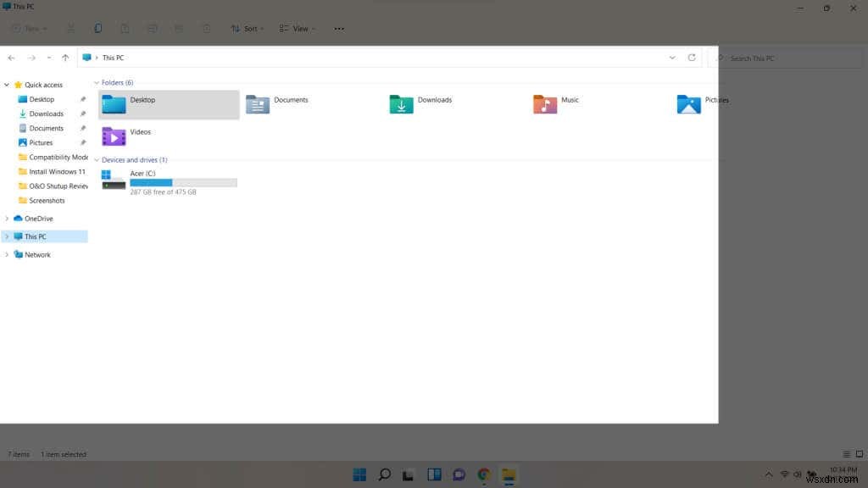Select the Cut icon in the toolbar

click(x=71, y=28)
